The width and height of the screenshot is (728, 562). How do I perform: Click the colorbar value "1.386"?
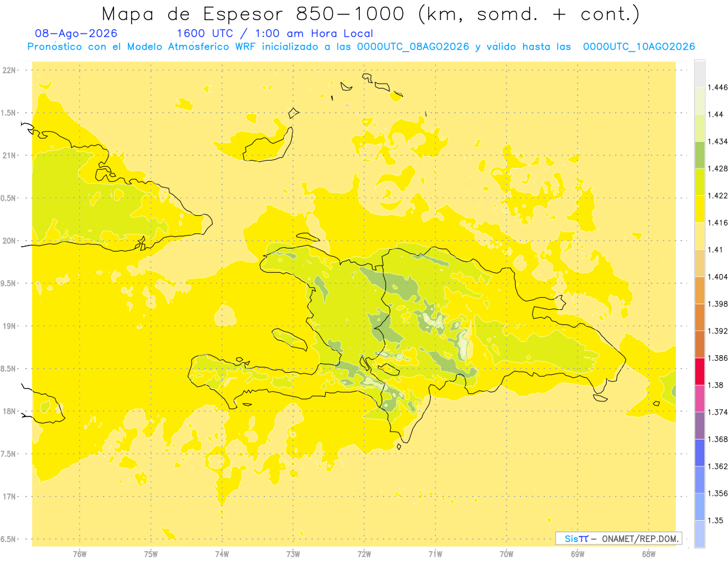coord(717,358)
